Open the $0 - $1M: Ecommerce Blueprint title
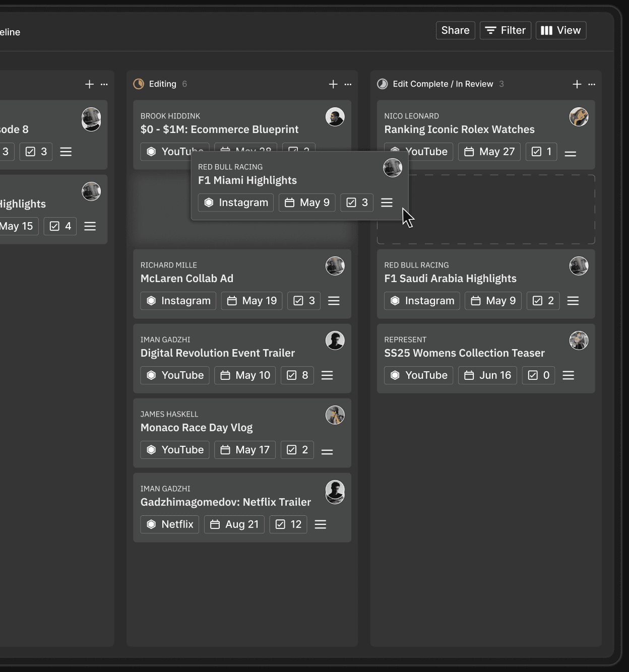The width and height of the screenshot is (629, 672). pyautogui.click(x=220, y=129)
